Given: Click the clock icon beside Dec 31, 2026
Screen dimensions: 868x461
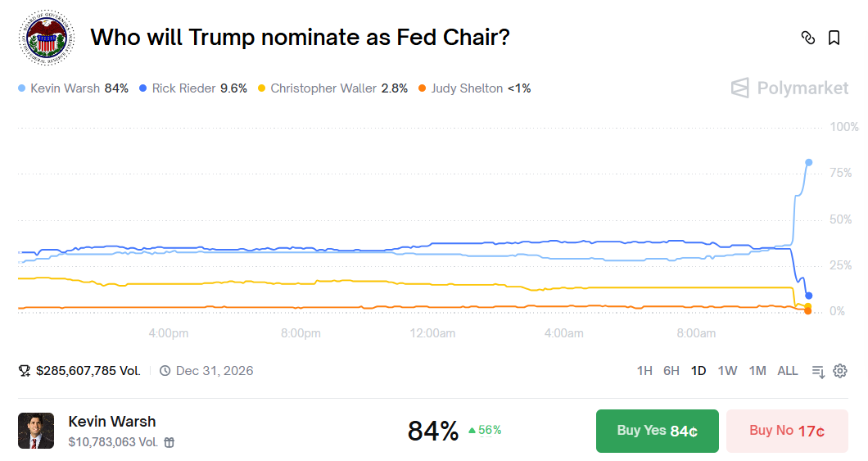Looking at the screenshot, I should click(165, 371).
